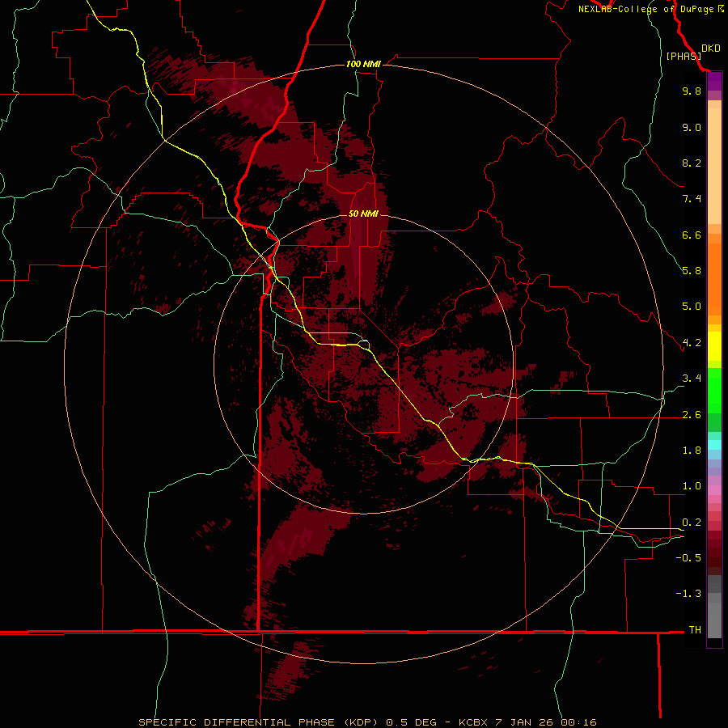Viewport: 728px width, 728px height.
Task: Click the [PHAS] units label
Action: click(684, 56)
